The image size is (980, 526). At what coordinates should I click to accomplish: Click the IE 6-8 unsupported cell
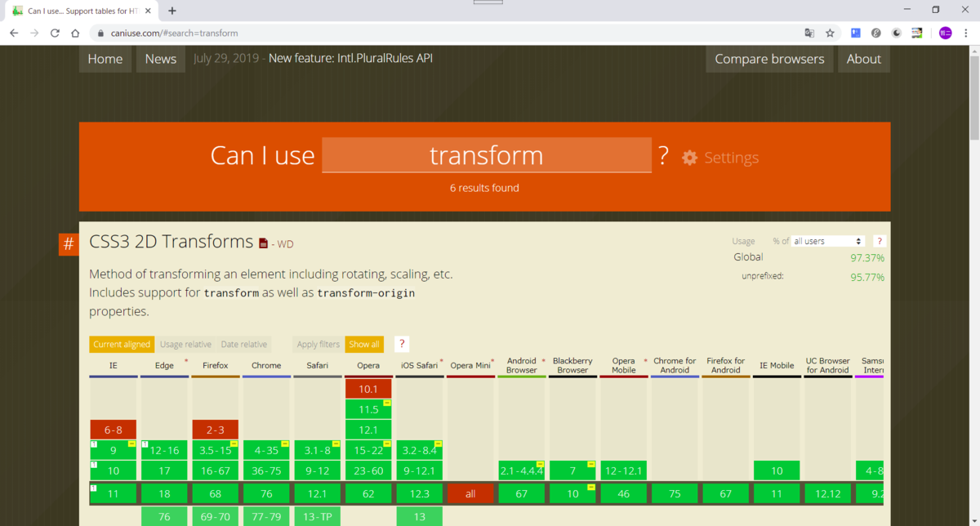[x=113, y=430]
